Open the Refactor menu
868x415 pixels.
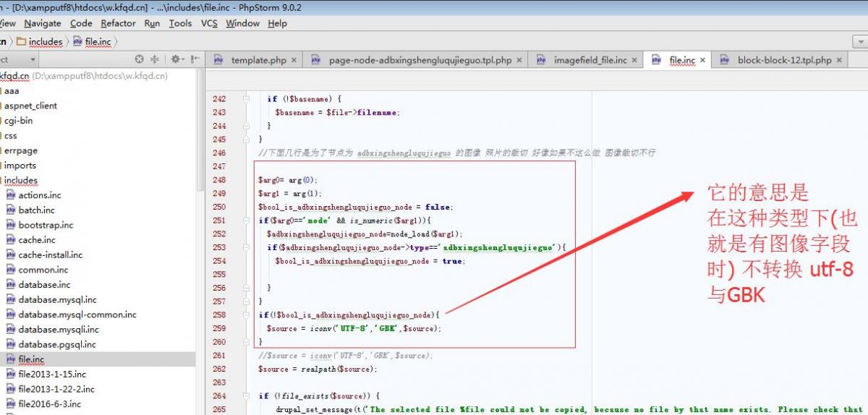click(x=118, y=23)
